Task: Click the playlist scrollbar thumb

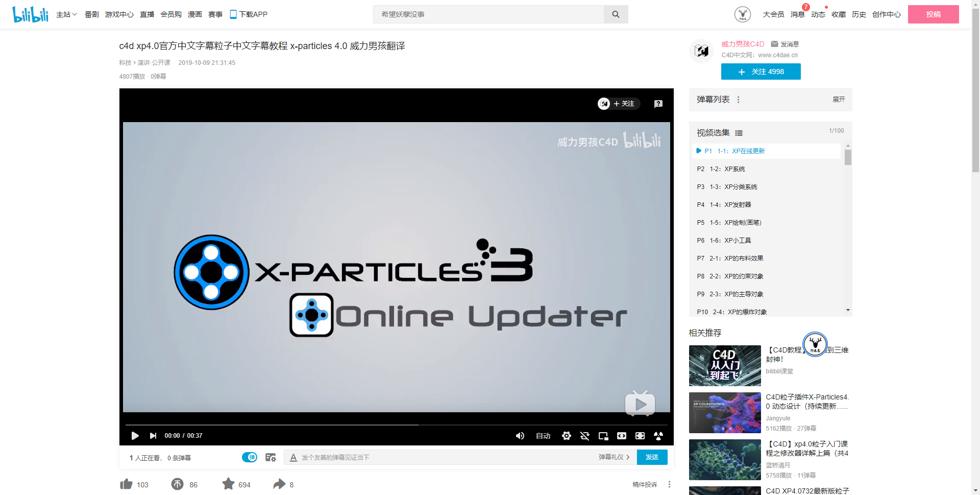Action: 848,157
